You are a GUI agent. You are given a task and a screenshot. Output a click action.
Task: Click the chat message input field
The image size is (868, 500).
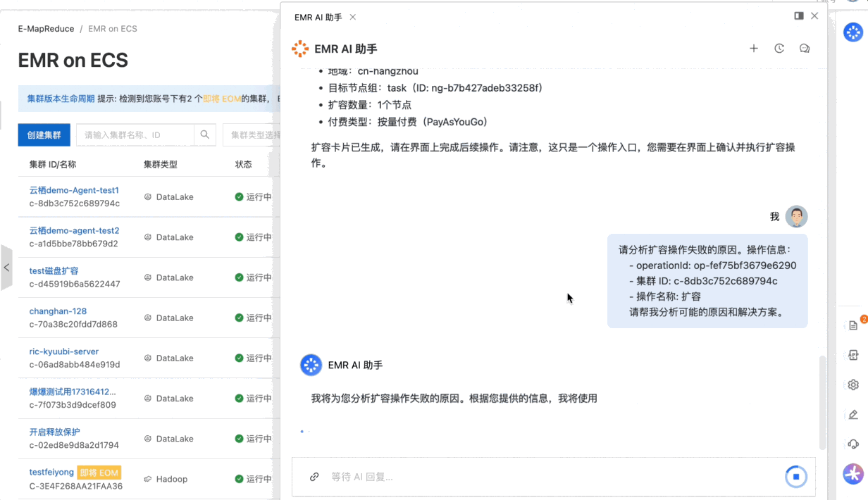tap(493, 477)
